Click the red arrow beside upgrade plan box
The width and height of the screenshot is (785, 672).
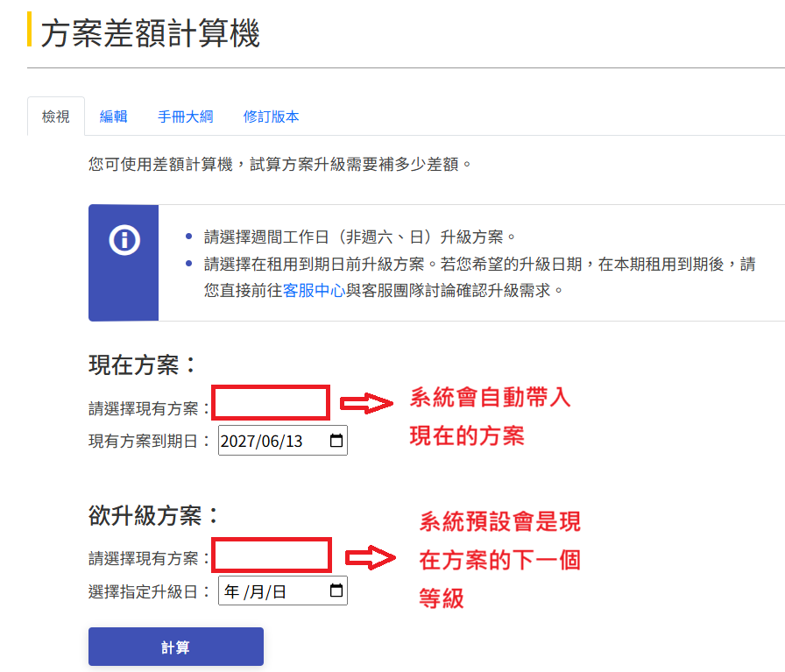(371, 557)
